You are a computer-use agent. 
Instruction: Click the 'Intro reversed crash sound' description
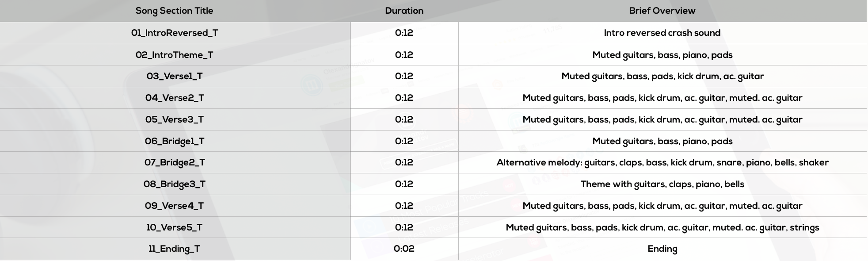[x=662, y=33]
